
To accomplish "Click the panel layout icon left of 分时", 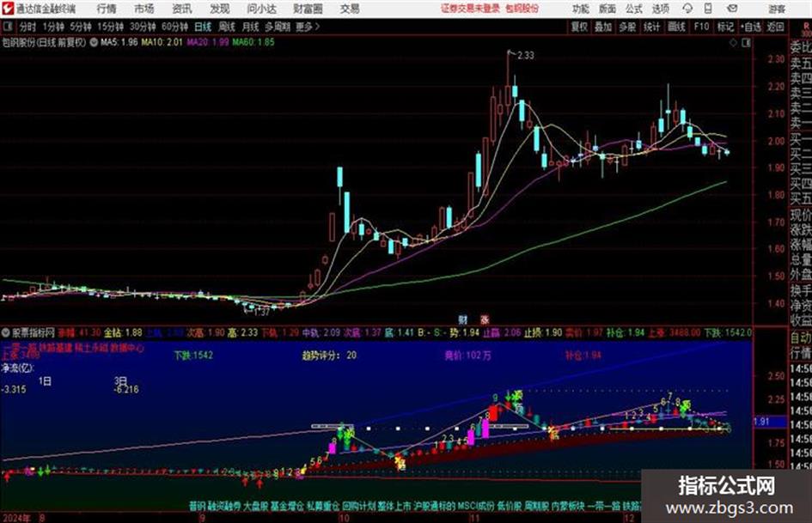I will click(7, 27).
